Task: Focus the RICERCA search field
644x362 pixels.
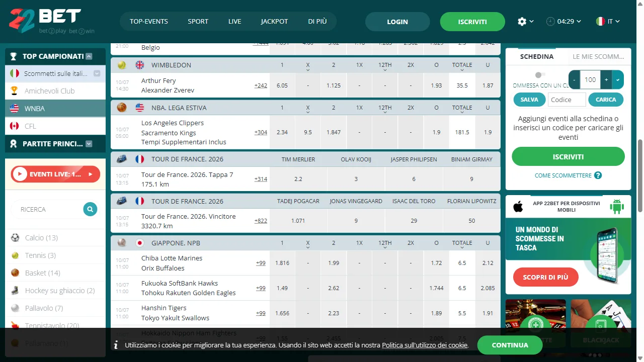Action: tap(48, 209)
